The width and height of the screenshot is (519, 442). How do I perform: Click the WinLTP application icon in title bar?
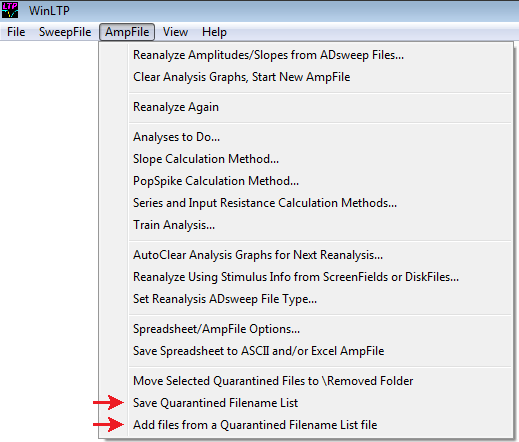point(10,10)
